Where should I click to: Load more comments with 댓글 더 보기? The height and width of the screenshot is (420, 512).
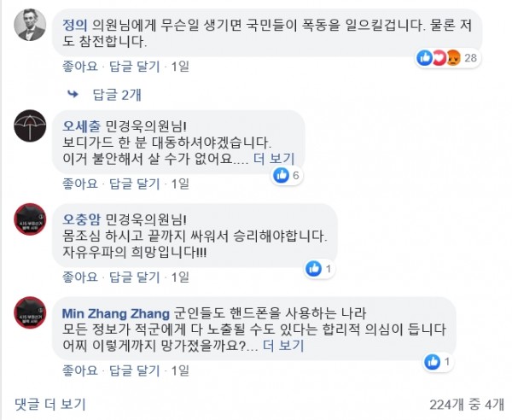49,403
